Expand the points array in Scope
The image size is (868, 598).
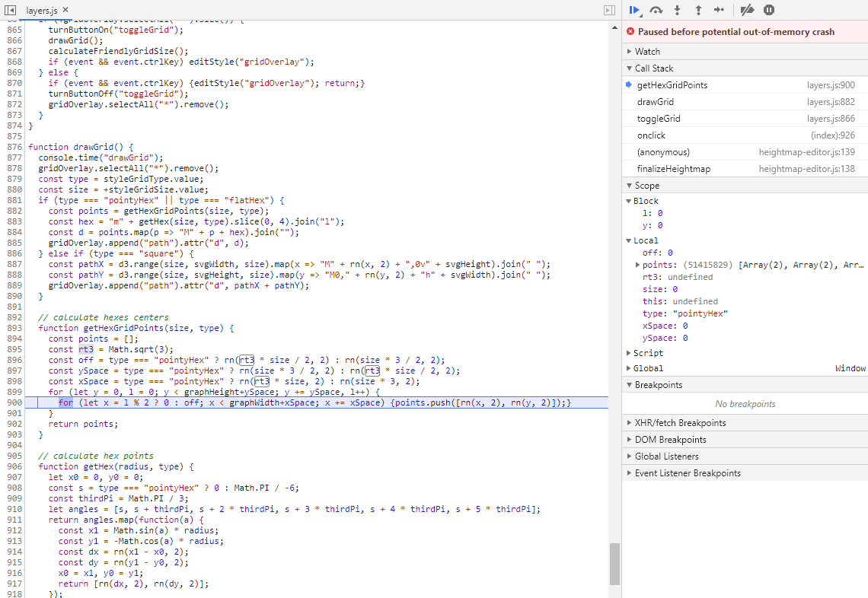(x=637, y=263)
